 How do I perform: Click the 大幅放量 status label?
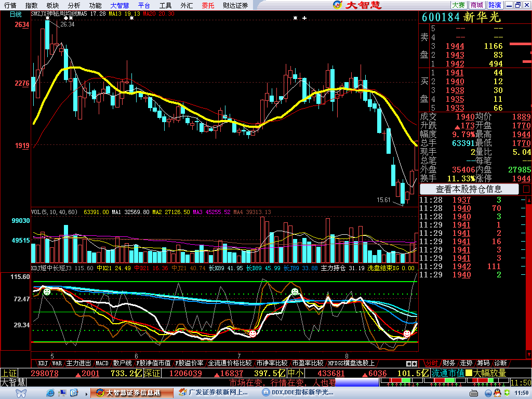[x=489, y=373]
